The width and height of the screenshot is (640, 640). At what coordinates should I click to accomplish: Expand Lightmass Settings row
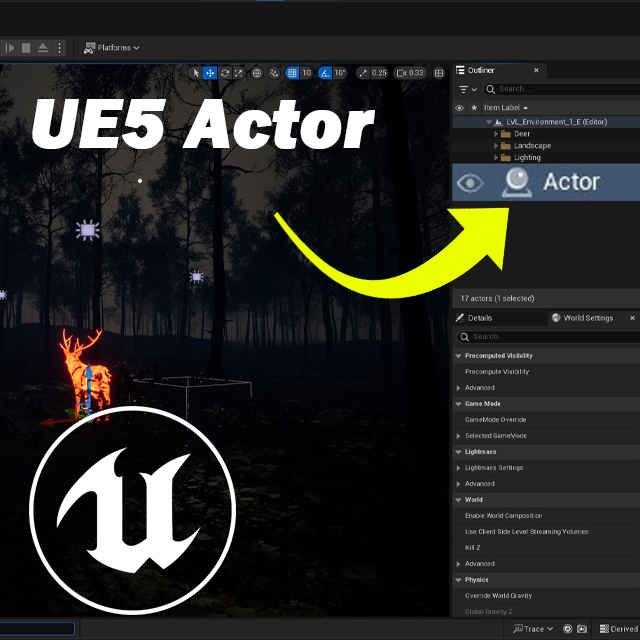[x=458, y=468]
